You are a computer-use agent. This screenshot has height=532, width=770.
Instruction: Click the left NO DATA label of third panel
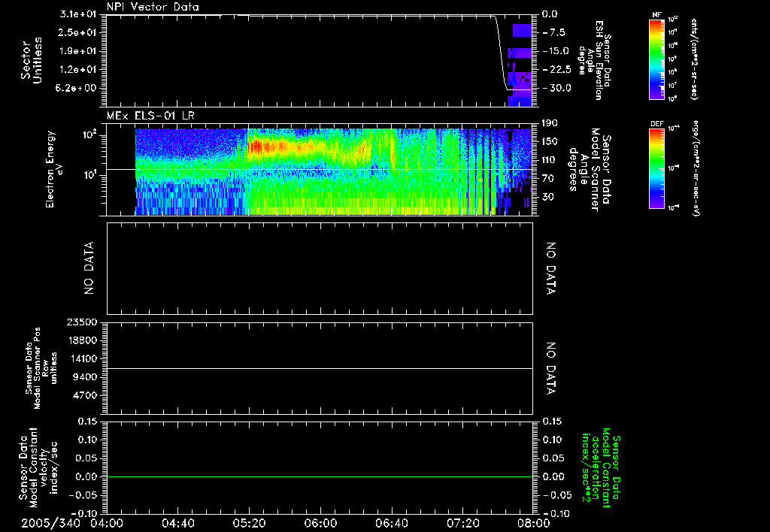[x=89, y=268]
